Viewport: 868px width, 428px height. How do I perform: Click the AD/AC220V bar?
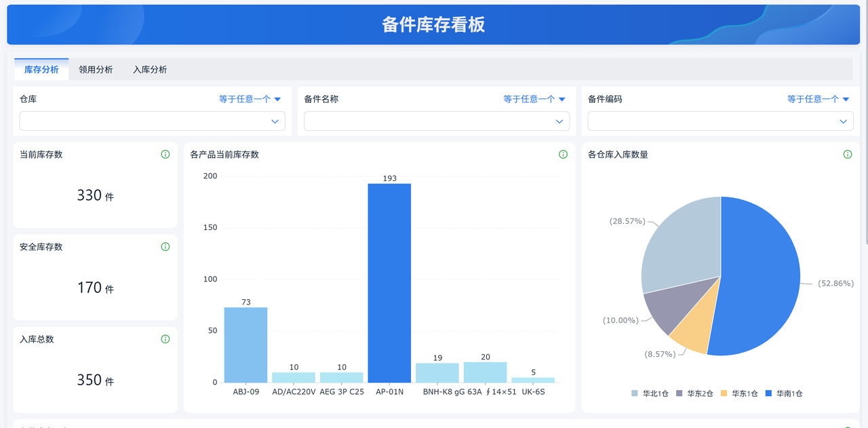(294, 377)
